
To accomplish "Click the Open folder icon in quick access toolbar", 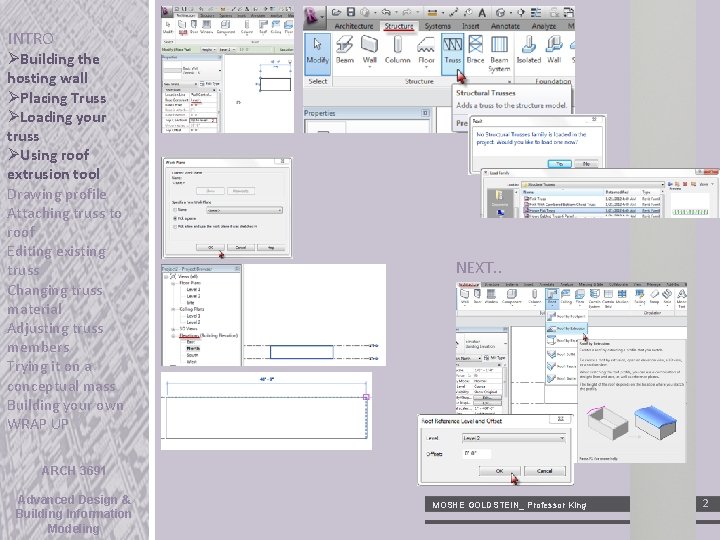I will coord(336,12).
